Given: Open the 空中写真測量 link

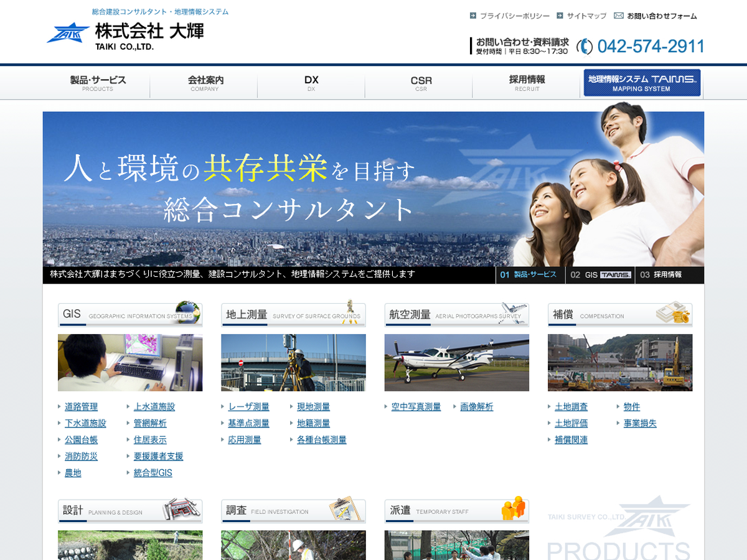Looking at the screenshot, I should (416, 407).
